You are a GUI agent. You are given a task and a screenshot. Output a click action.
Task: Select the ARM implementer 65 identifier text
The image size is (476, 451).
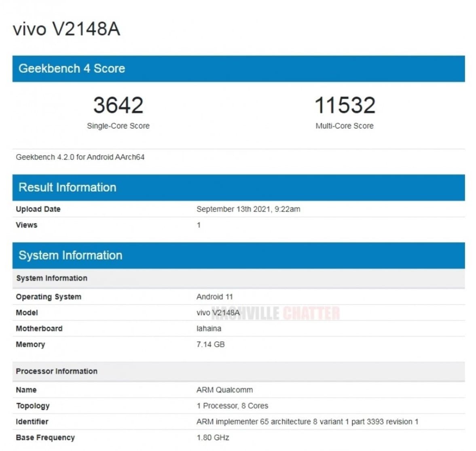point(307,422)
